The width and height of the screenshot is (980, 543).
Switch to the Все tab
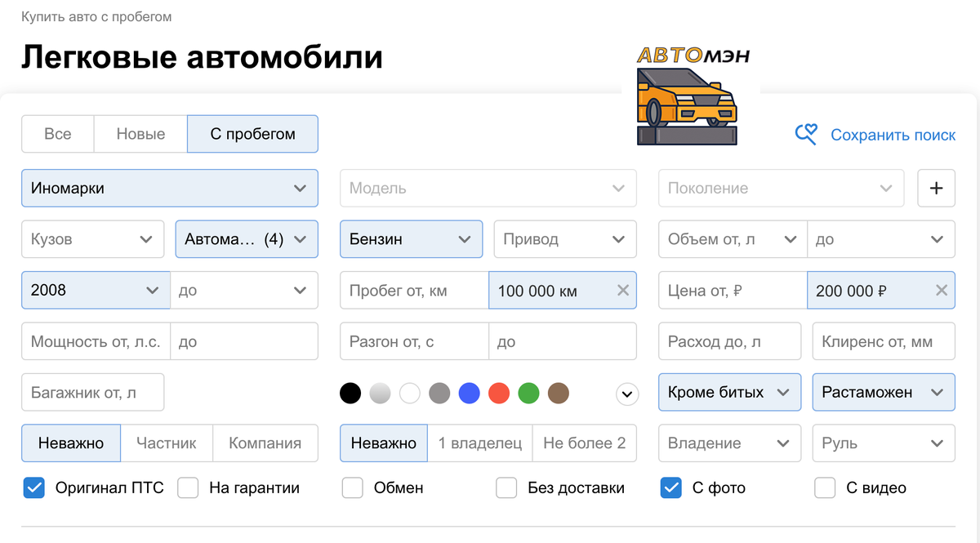[x=57, y=133]
